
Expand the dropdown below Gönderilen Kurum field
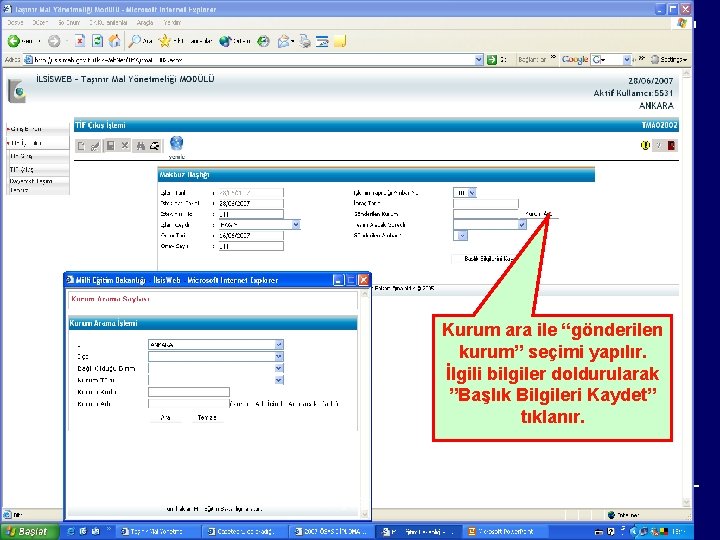point(522,225)
